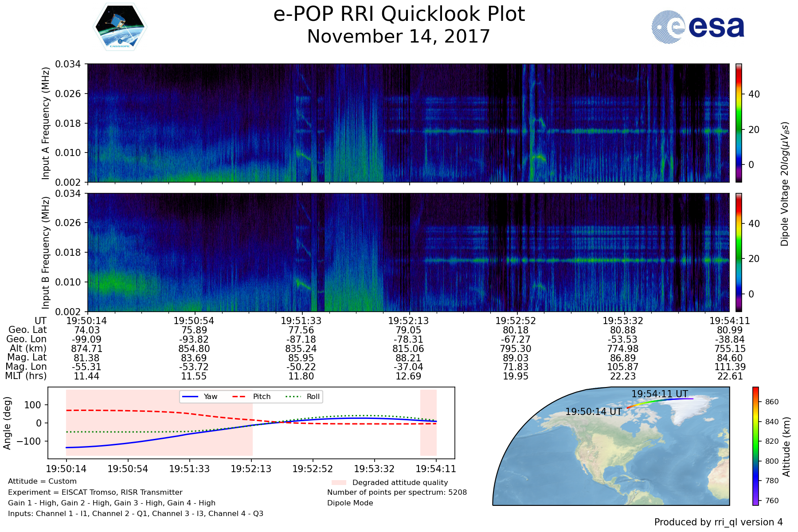The image size is (798, 532).
Task: Click the Number of points per spectrum text
Action: (x=397, y=492)
